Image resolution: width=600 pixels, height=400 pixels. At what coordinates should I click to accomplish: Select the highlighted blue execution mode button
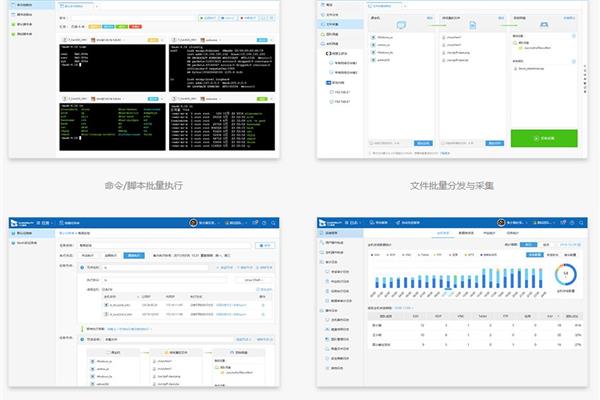coord(134,255)
